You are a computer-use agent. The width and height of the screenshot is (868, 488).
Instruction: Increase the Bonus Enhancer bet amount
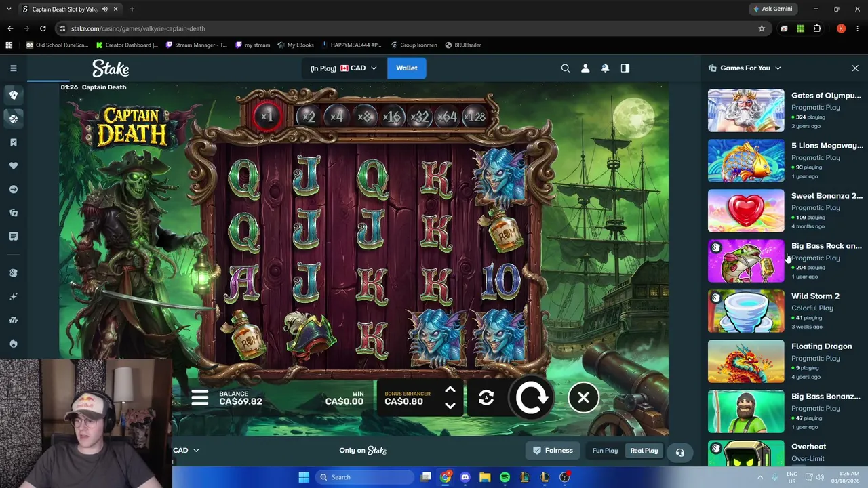(450, 390)
